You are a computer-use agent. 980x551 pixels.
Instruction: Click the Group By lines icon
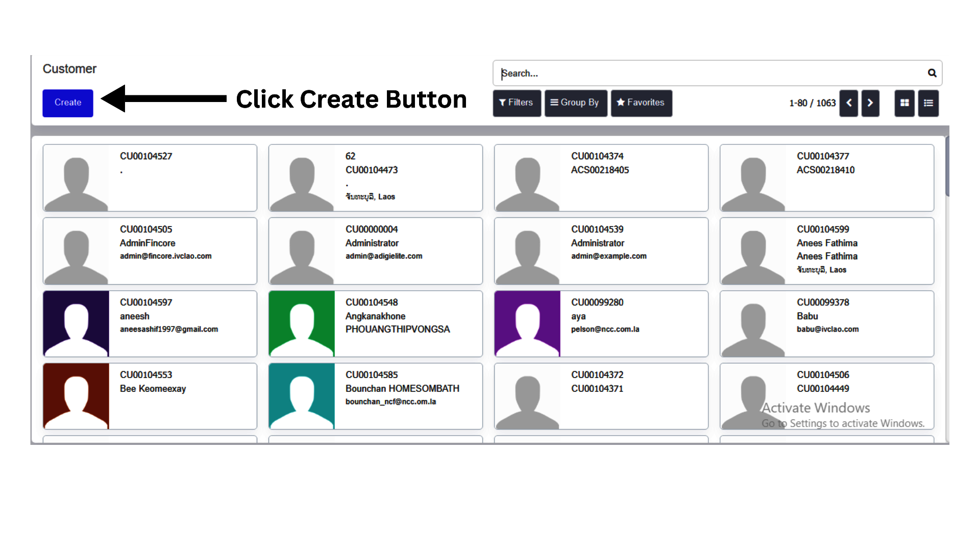coord(554,103)
